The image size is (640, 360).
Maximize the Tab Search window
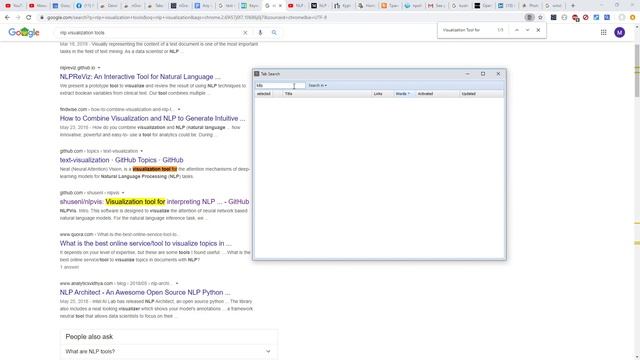483,74
